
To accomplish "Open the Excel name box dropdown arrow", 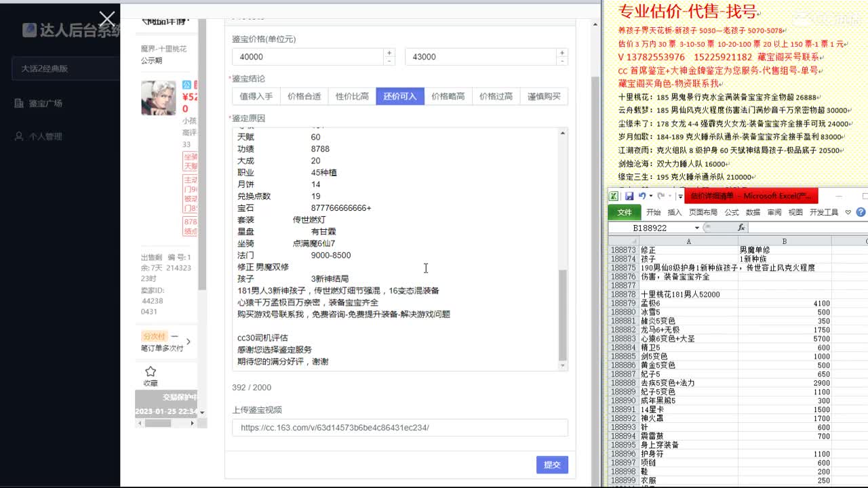I will click(x=696, y=228).
